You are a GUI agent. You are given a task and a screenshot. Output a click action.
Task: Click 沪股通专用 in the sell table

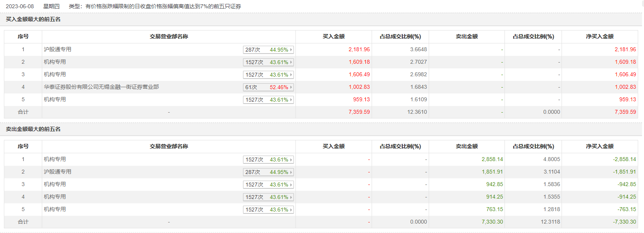57,172
